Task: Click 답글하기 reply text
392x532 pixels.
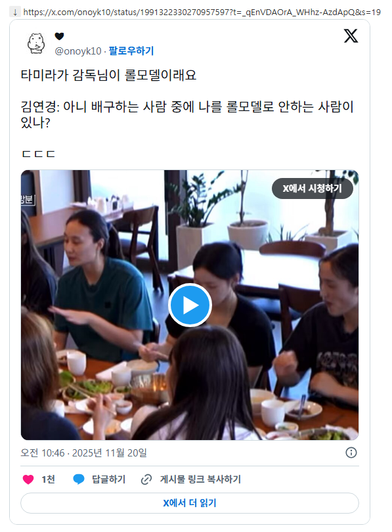Action: (108, 479)
